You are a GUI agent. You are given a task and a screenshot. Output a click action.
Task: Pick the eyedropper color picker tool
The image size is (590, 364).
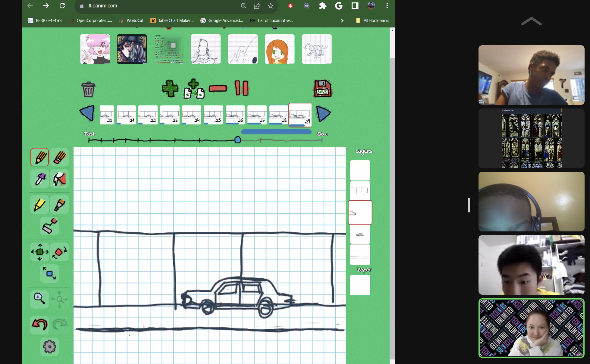[39, 179]
